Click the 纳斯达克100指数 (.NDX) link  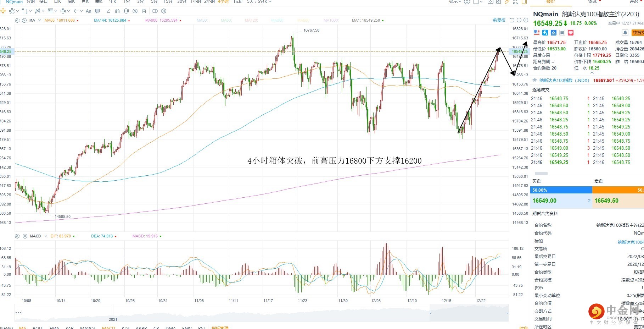point(564,81)
